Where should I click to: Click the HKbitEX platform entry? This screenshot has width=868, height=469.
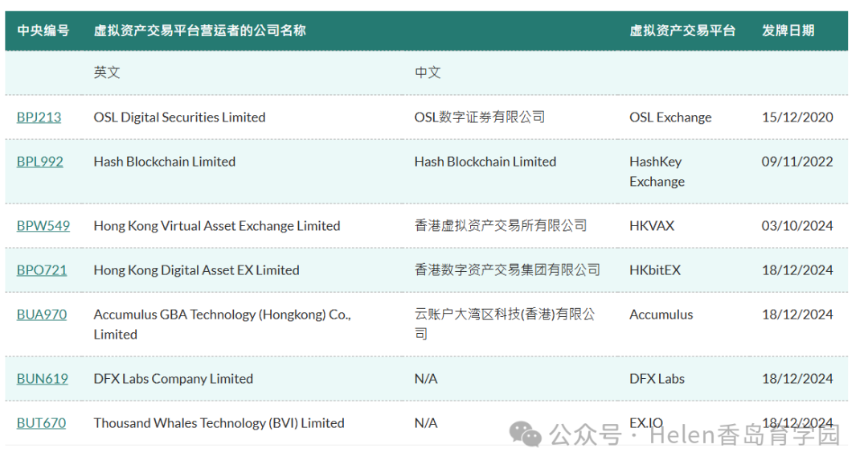pyautogui.click(x=653, y=270)
